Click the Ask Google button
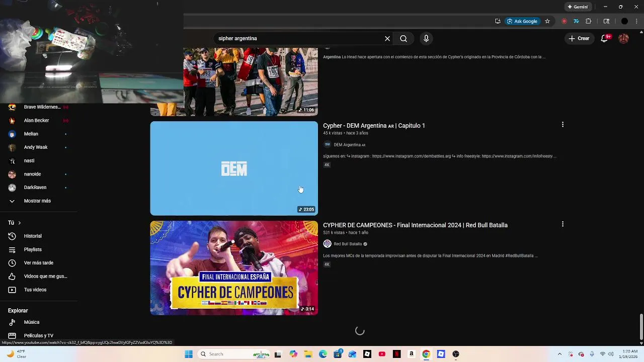The height and width of the screenshot is (362, 644). point(522,21)
